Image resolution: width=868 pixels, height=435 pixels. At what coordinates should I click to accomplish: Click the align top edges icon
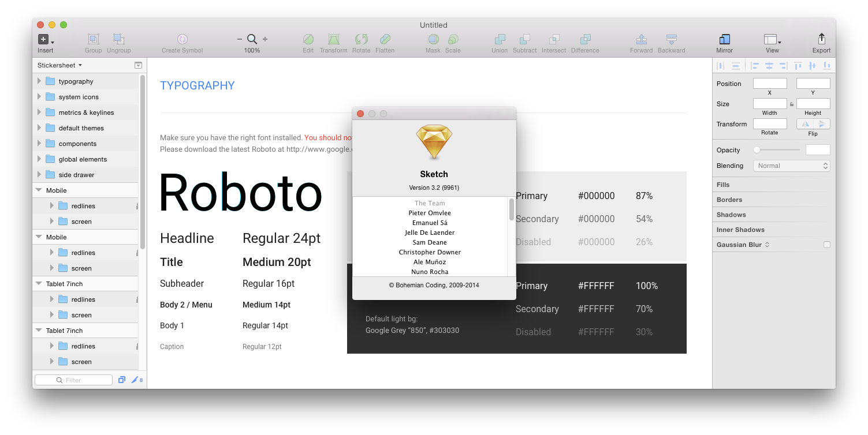coord(798,66)
